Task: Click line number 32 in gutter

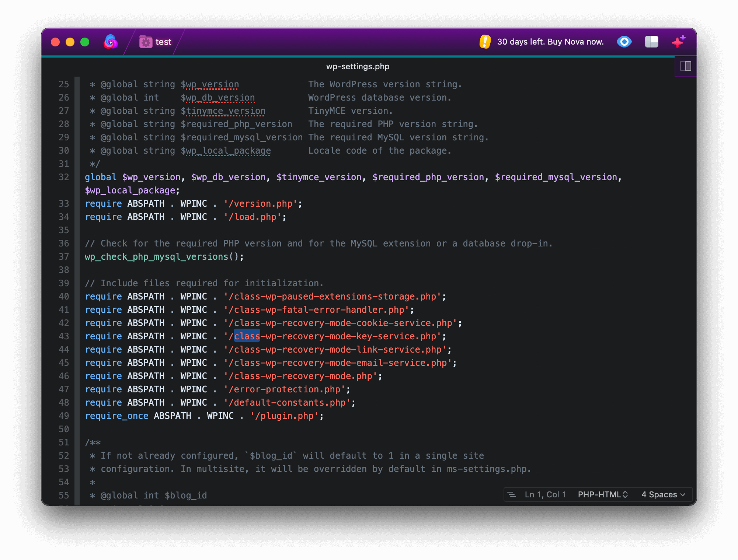Action: click(64, 177)
